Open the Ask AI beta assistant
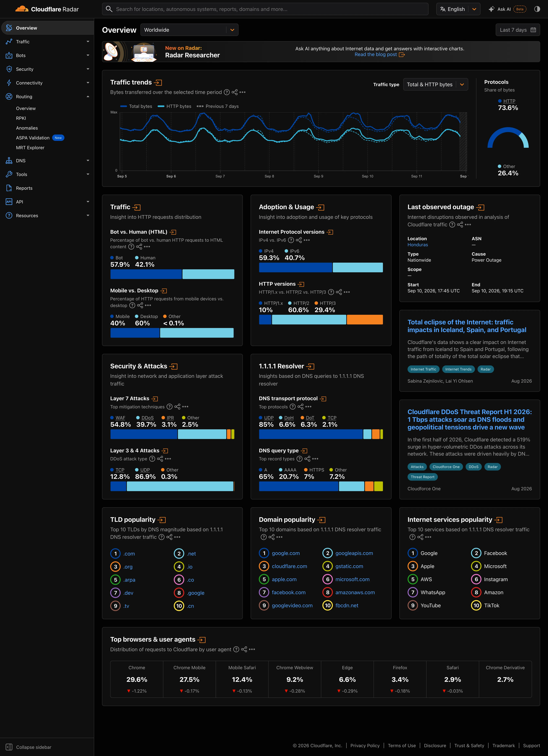This screenshot has width=548, height=756. click(x=507, y=9)
